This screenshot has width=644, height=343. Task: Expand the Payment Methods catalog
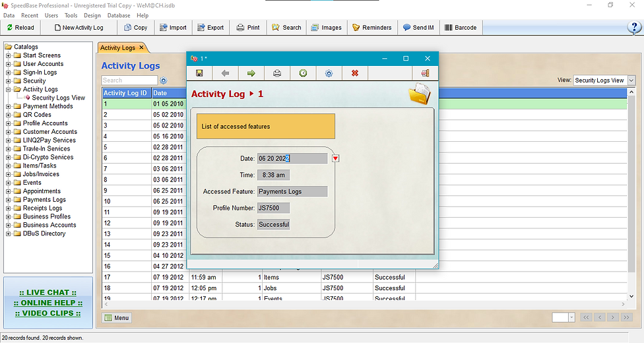coord(8,106)
